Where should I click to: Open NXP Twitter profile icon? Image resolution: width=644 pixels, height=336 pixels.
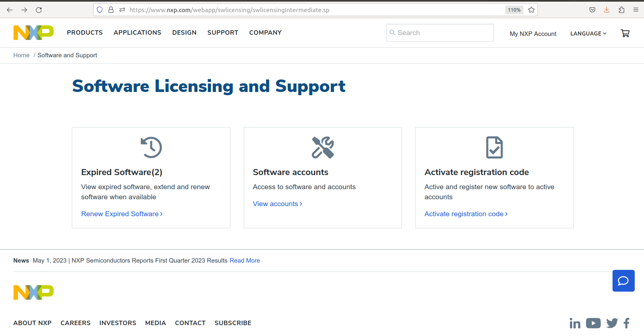[612, 323]
